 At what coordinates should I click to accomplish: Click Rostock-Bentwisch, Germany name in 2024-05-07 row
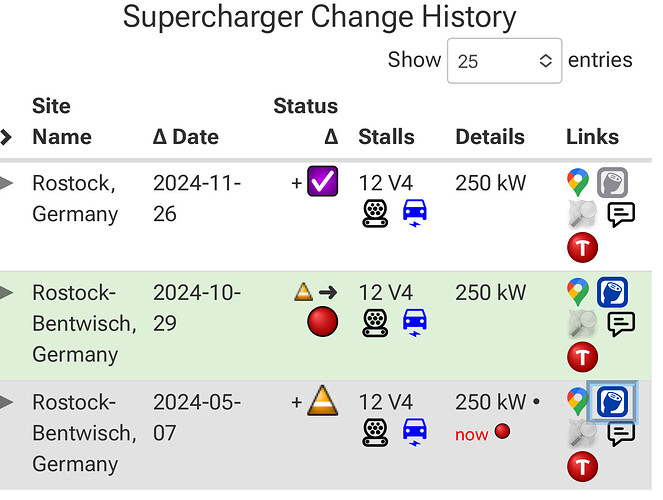(84, 433)
